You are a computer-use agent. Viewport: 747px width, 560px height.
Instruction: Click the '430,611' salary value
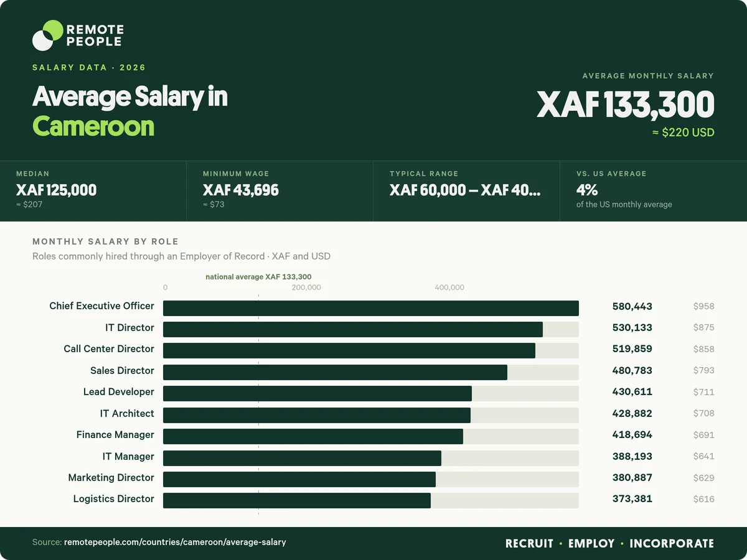(x=632, y=392)
